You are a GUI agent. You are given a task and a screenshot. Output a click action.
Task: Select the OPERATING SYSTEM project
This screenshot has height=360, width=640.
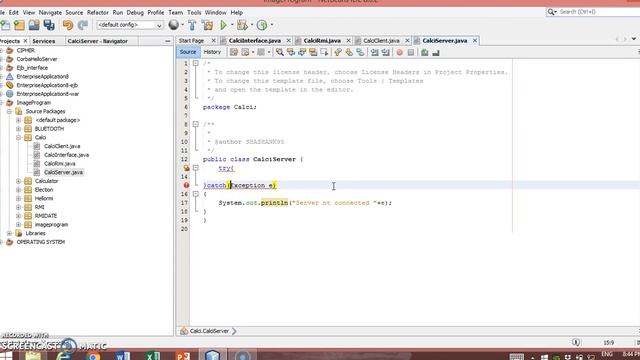point(40,242)
